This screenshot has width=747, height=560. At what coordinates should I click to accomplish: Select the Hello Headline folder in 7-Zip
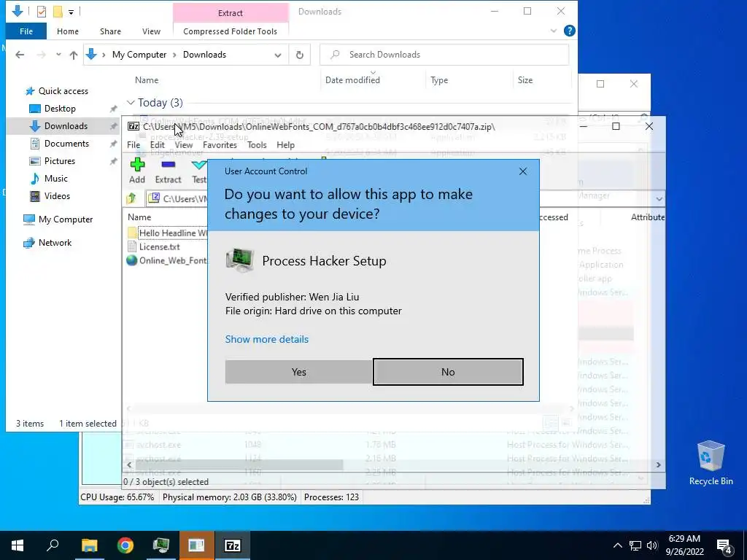[167, 233]
